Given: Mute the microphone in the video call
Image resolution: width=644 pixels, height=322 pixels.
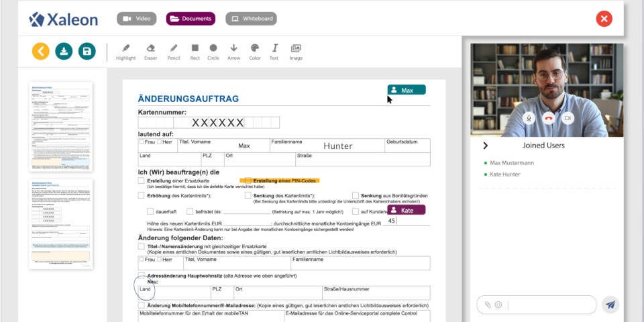Looking at the screenshot, I should (x=529, y=118).
